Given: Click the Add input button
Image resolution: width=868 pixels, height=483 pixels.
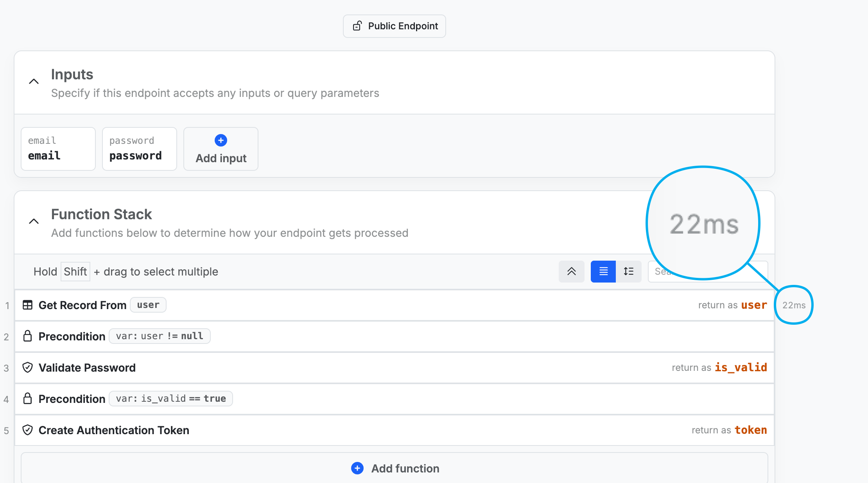Looking at the screenshot, I should (221, 149).
